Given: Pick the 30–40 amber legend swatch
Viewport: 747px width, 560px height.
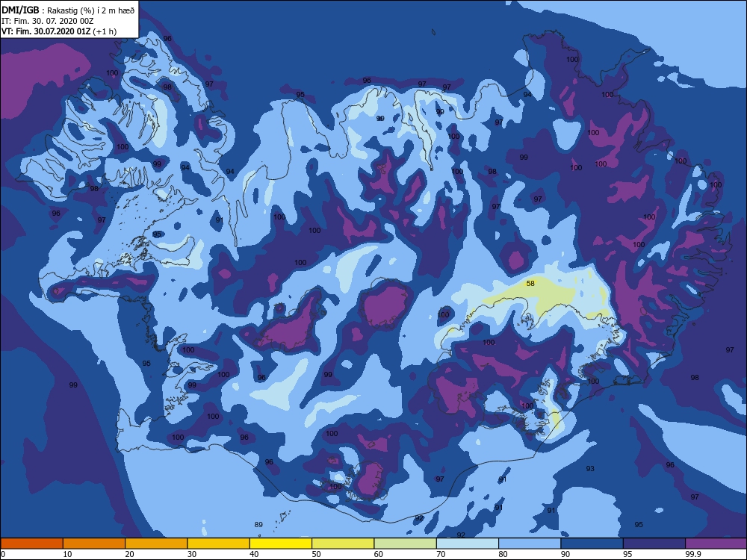Looking at the screenshot, I should (219, 544).
